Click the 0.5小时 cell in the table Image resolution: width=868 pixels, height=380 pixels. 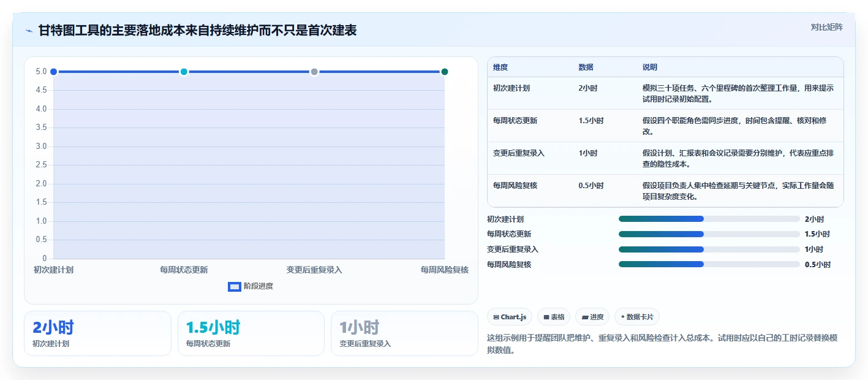591,185
